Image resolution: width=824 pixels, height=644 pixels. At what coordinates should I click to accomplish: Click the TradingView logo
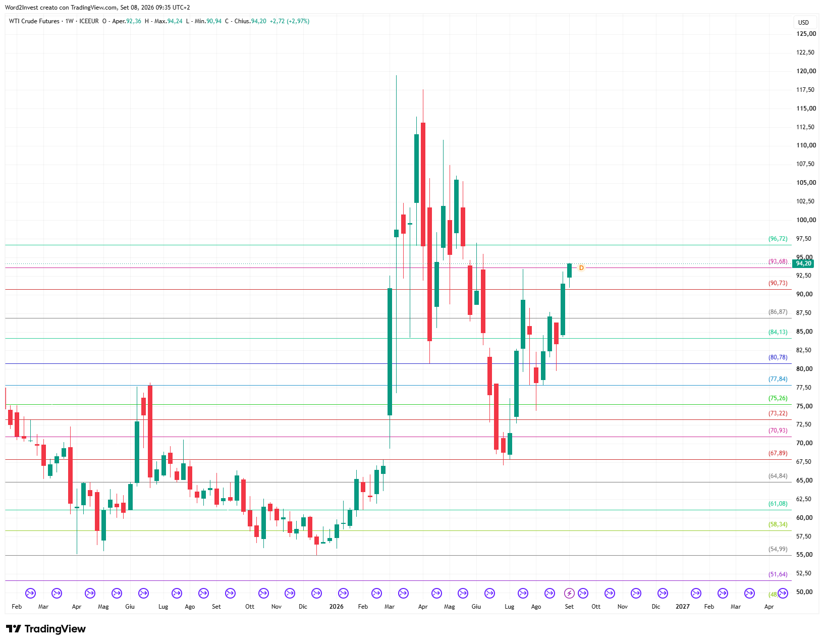pos(46,629)
